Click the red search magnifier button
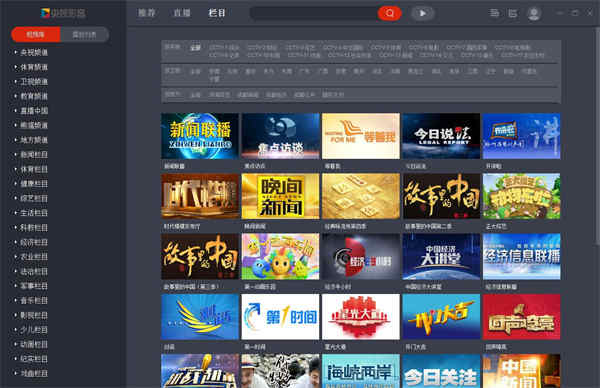The height and width of the screenshot is (388, 600). click(390, 13)
